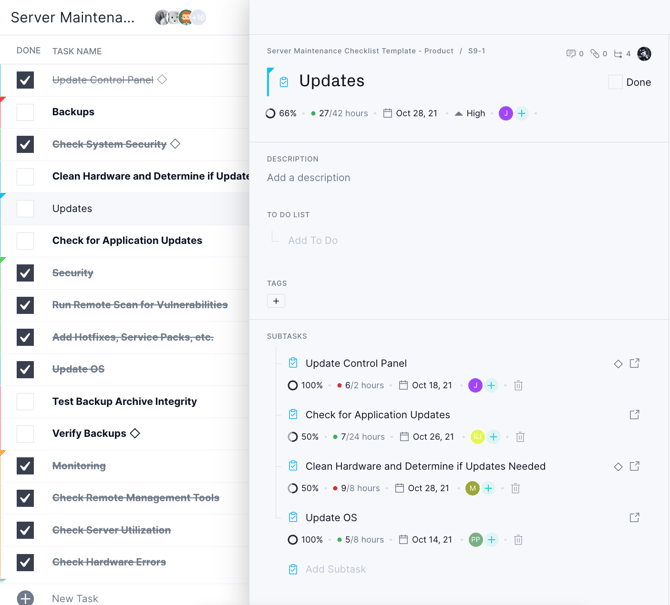670x605 pixels.
Task: Click milestone diamond on Clean Hardware subtask
Action: (x=618, y=467)
